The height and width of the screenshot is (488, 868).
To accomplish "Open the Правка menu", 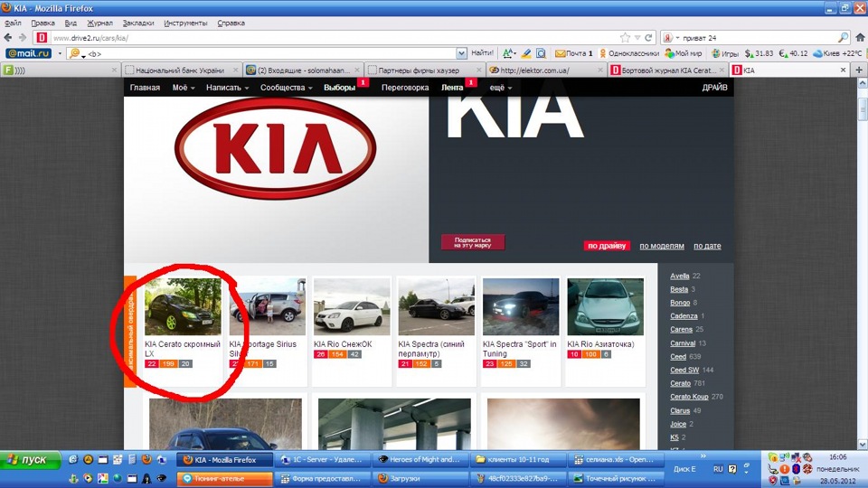I will tap(42, 23).
